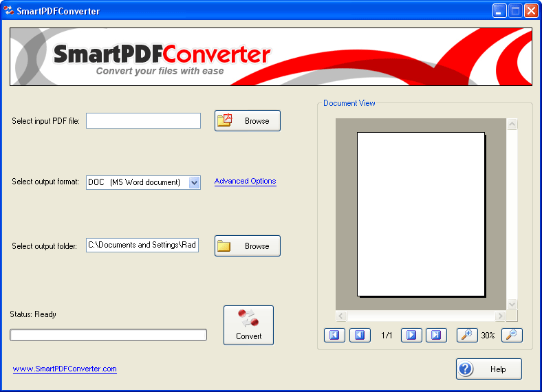Image resolution: width=542 pixels, height=392 pixels.
Task: Zoom in on the document preview
Action: coord(467,335)
